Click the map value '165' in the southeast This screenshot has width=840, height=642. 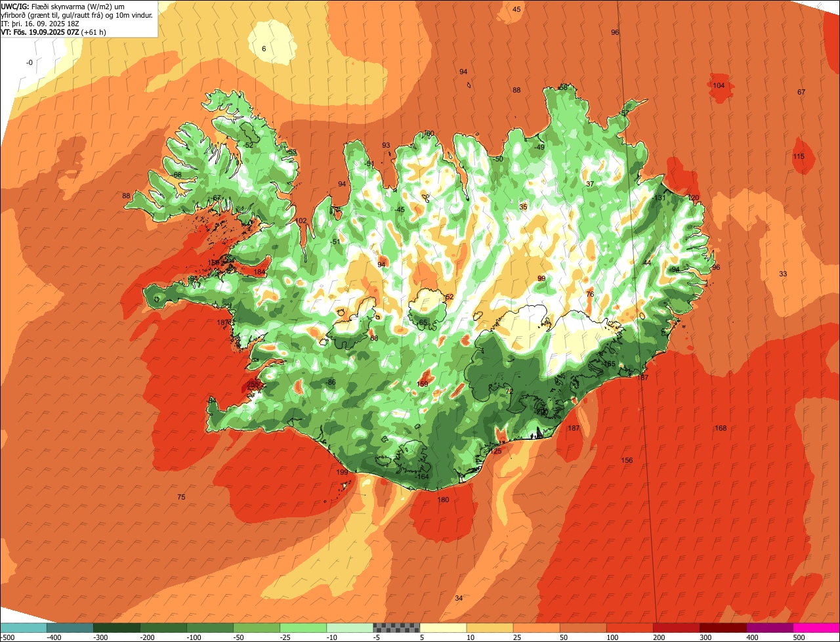click(x=610, y=364)
